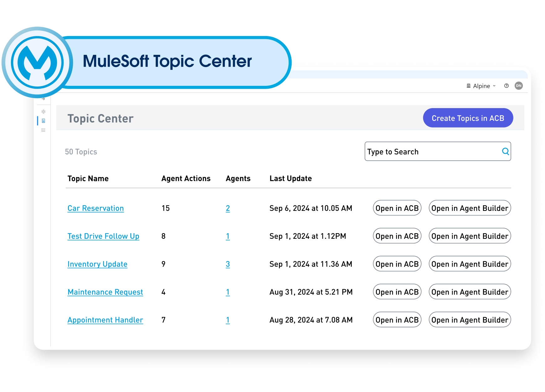This screenshot has width=545, height=392.
Task: Click the Topic Center page heading
Action: [x=101, y=119]
